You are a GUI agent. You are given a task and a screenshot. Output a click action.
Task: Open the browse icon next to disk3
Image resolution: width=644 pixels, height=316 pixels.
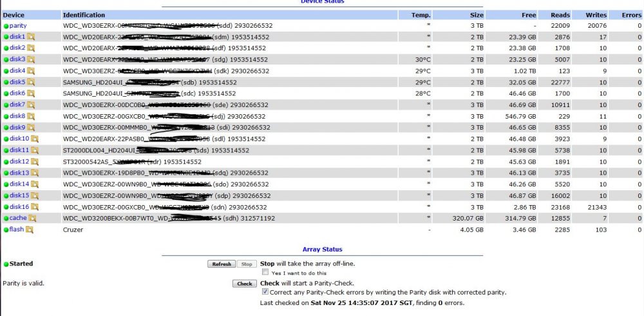coord(31,60)
